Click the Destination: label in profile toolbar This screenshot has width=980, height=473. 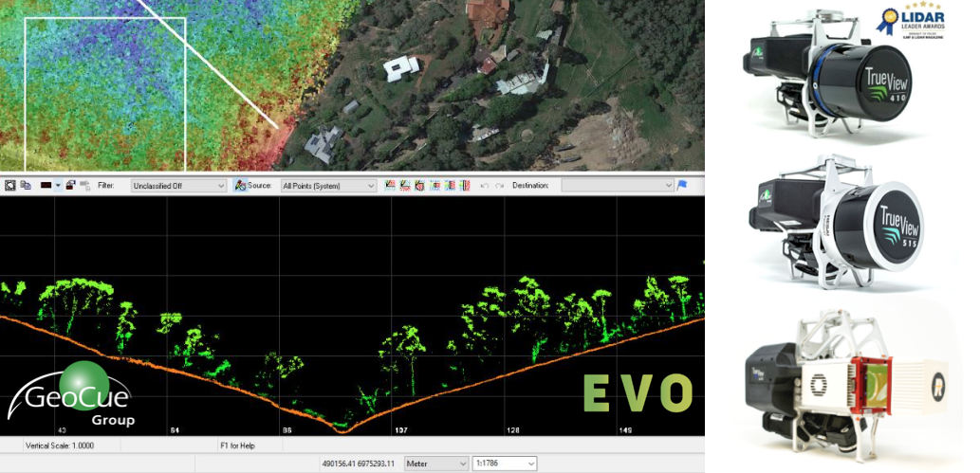pyautogui.click(x=530, y=186)
